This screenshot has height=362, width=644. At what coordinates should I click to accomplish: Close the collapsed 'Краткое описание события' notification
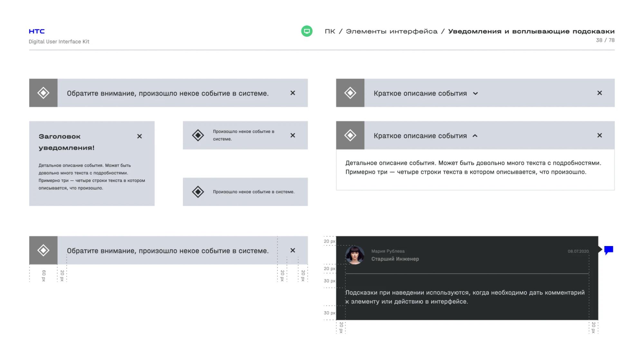[x=600, y=93]
